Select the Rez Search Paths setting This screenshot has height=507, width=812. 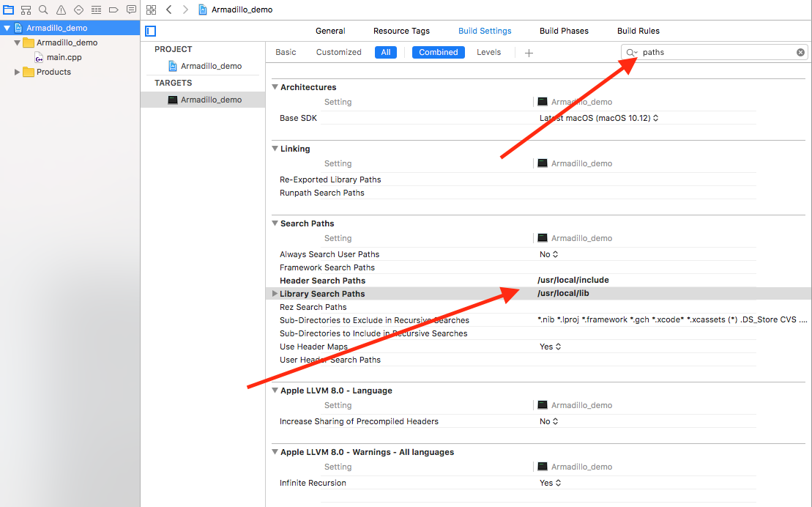313,307
